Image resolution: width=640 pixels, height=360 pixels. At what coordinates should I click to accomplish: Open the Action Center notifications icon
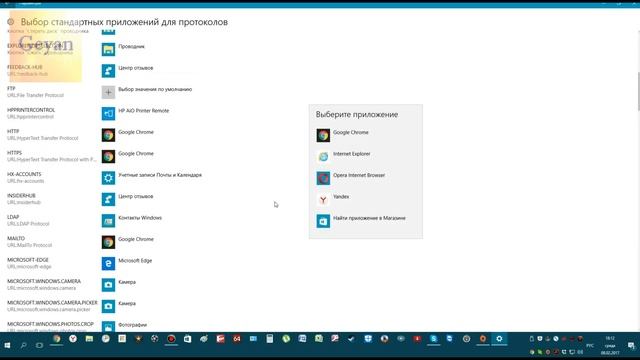[x=631, y=346]
